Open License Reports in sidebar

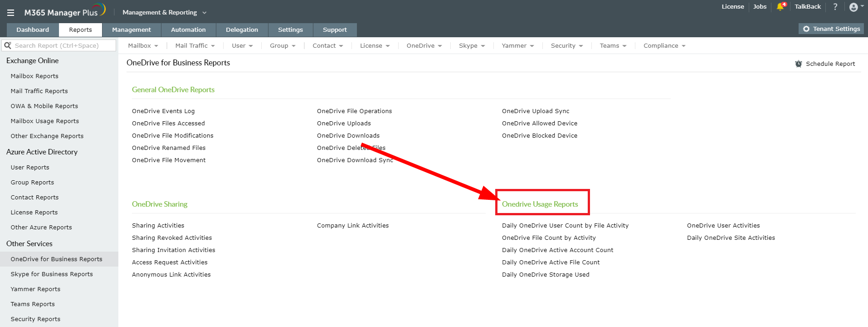tap(34, 213)
